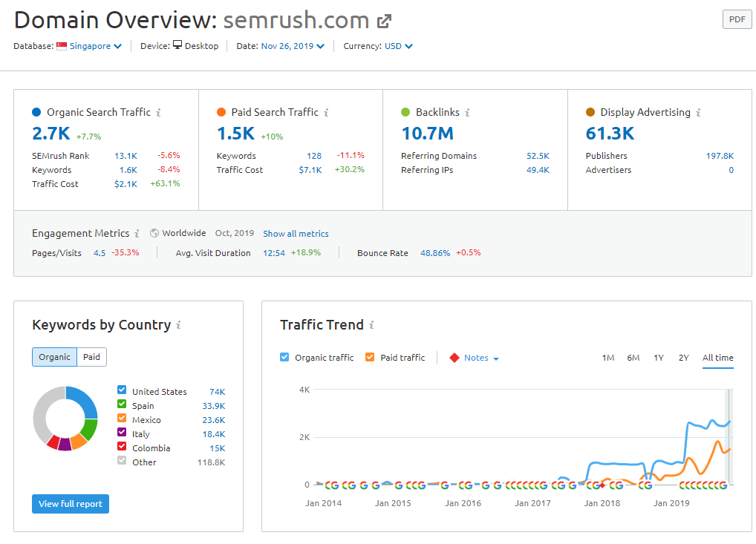Open the 10.7M backlinks value

click(428, 134)
